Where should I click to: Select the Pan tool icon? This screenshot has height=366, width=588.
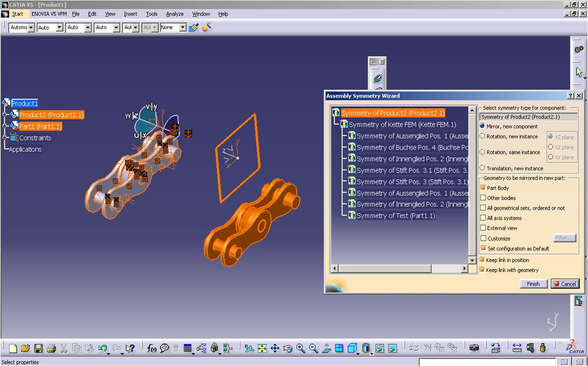point(275,349)
